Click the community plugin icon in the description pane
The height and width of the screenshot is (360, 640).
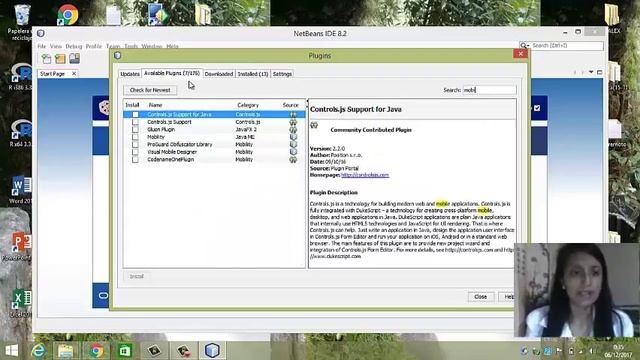314,125
